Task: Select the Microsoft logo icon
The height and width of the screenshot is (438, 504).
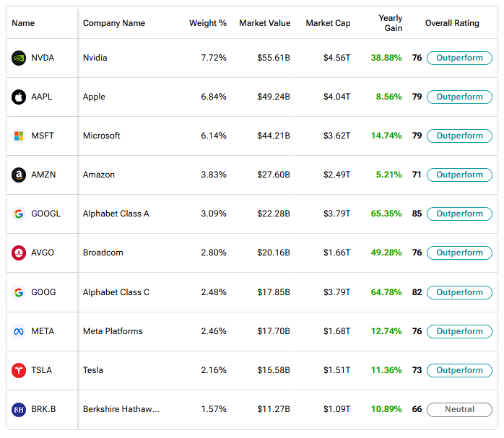Action: [x=19, y=136]
